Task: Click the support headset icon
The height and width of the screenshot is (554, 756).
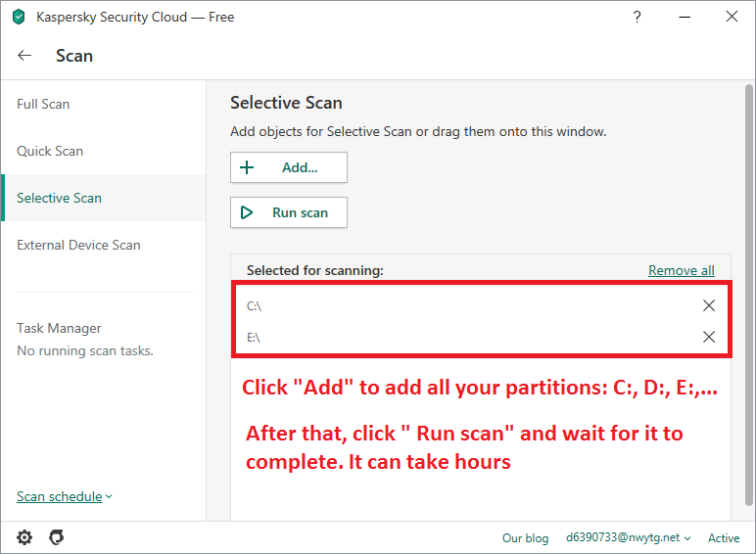Action: [57, 537]
